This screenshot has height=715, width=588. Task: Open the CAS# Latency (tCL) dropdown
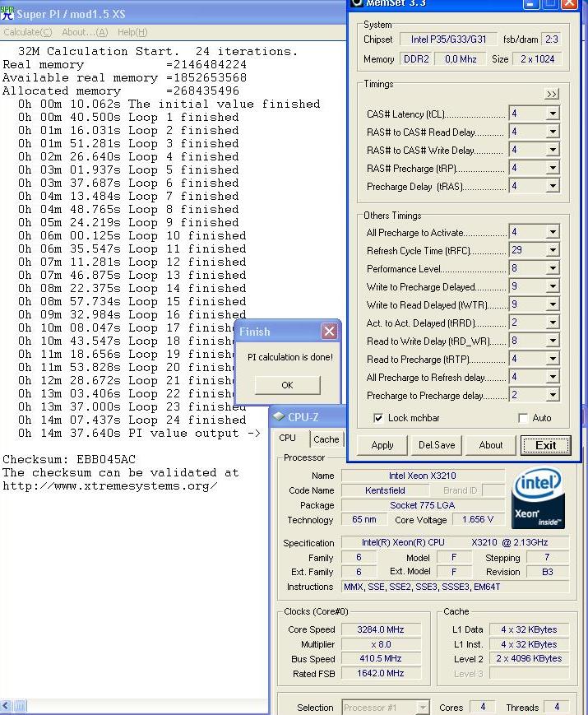click(553, 114)
